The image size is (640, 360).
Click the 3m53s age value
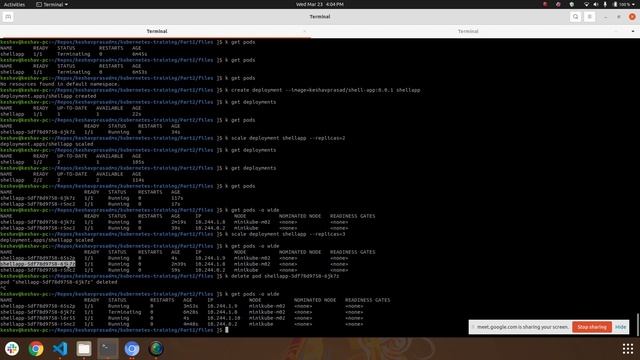191,306
